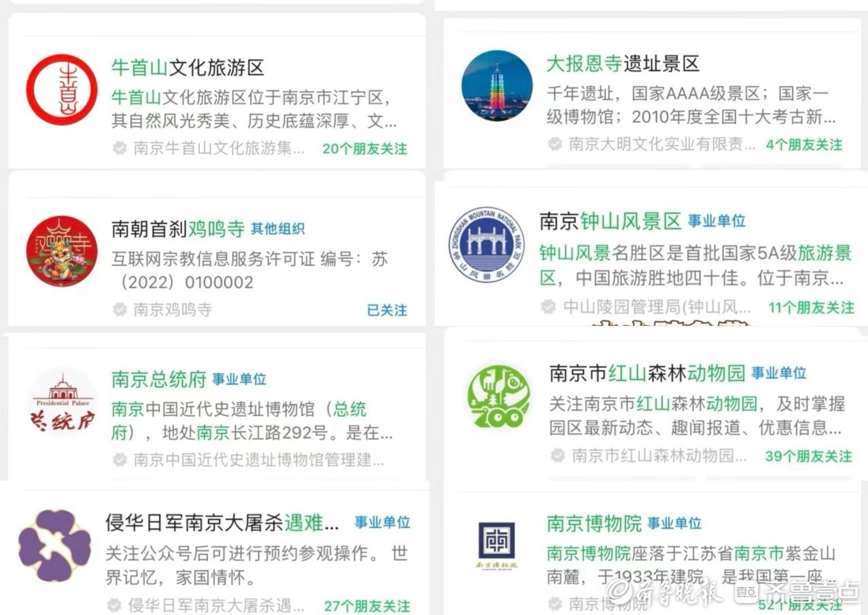The width and height of the screenshot is (868, 615).
Task: Open the 牛首山文化旅游区 red circle avatar
Action: (x=62, y=89)
